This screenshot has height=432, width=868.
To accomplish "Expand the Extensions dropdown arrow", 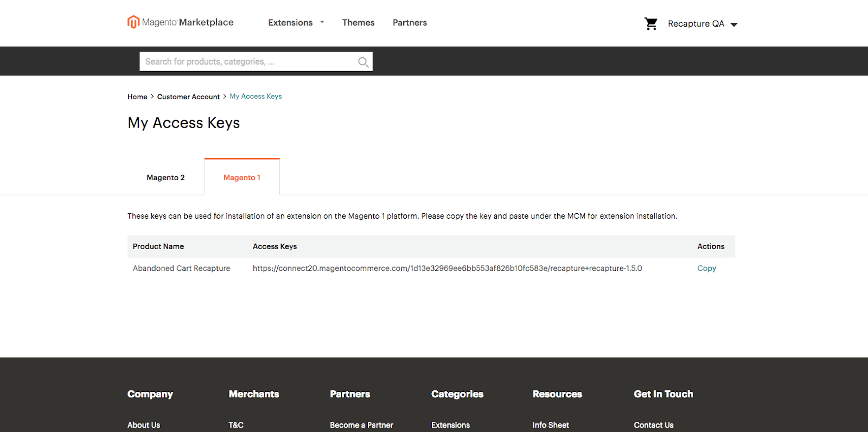I will click(322, 22).
